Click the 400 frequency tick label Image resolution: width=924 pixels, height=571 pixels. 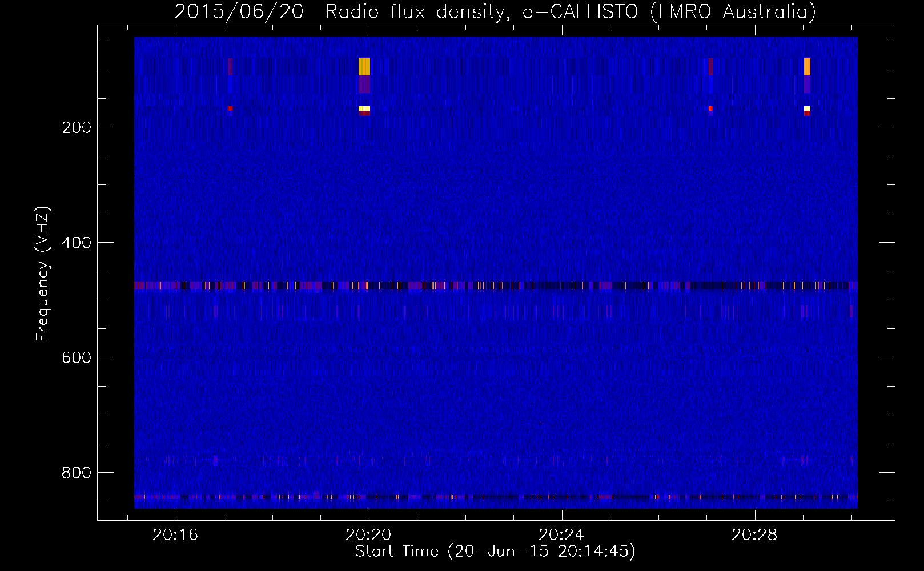77,243
